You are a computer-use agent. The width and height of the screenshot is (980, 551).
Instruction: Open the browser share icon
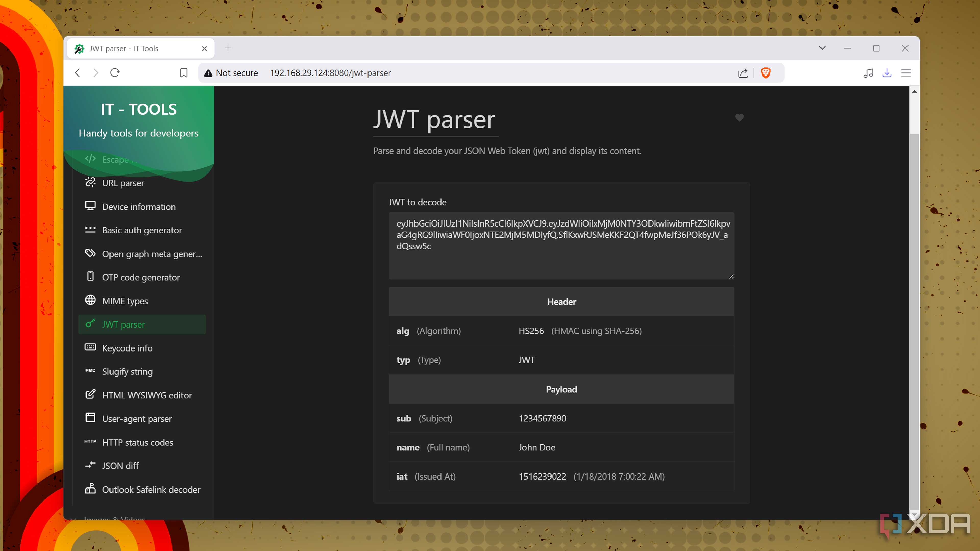tap(743, 73)
